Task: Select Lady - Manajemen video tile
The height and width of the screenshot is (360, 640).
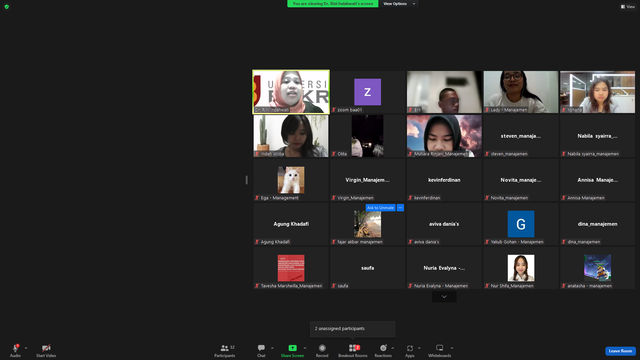Action: 521,92
